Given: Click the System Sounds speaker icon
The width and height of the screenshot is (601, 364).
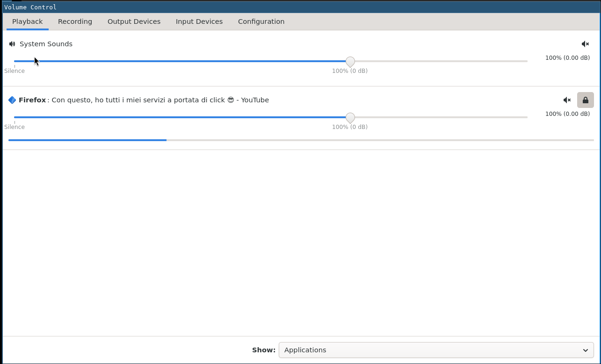Looking at the screenshot, I should coord(12,44).
